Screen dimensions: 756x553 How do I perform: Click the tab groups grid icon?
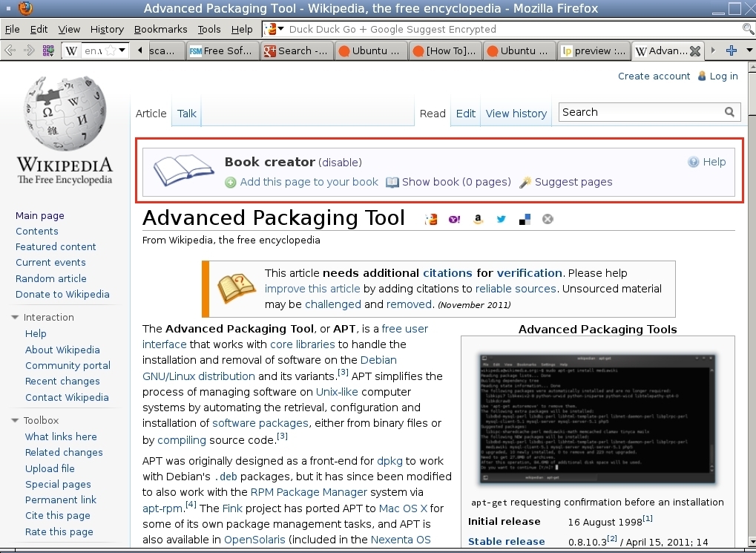48,50
